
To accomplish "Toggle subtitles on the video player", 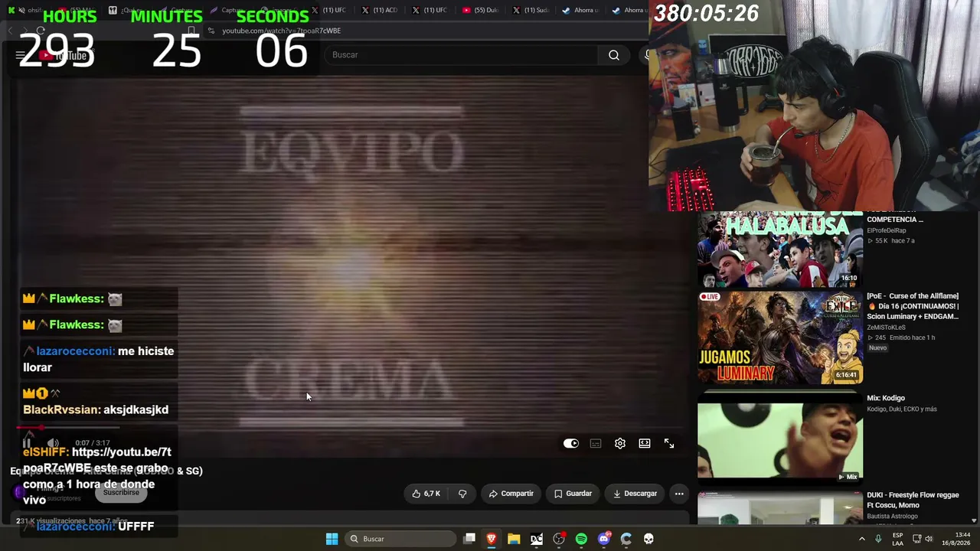I will click(x=596, y=443).
